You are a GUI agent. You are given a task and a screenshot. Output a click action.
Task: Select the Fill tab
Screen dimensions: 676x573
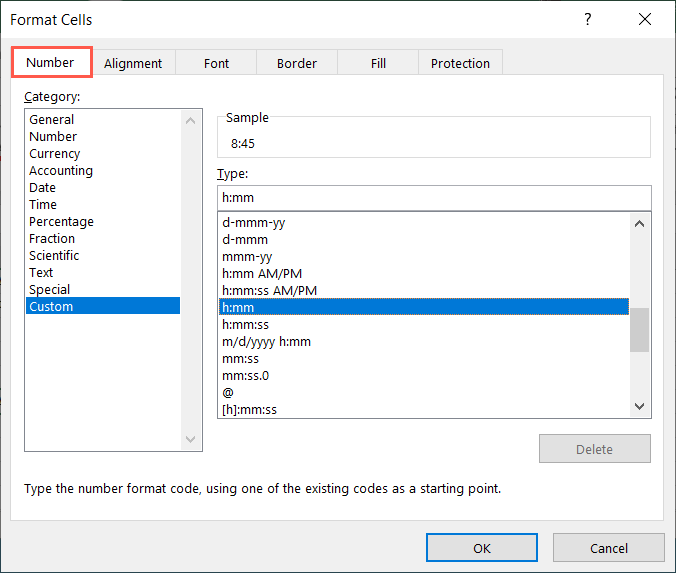(x=378, y=63)
